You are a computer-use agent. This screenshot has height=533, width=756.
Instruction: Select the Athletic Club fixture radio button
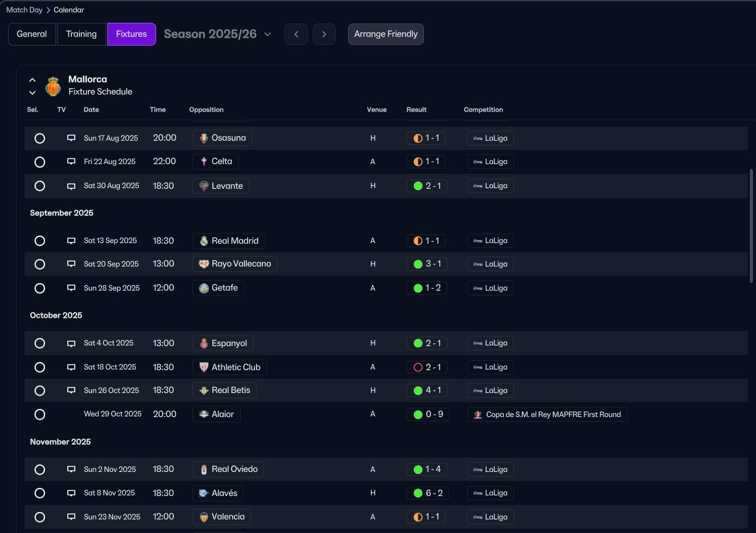pos(39,367)
